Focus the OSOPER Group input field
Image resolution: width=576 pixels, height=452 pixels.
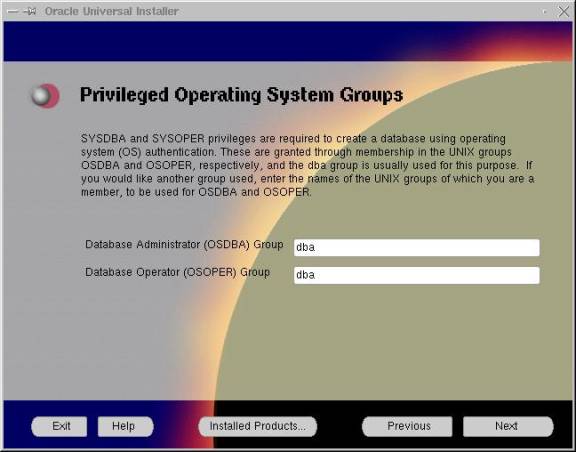click(x=417, y=275)
